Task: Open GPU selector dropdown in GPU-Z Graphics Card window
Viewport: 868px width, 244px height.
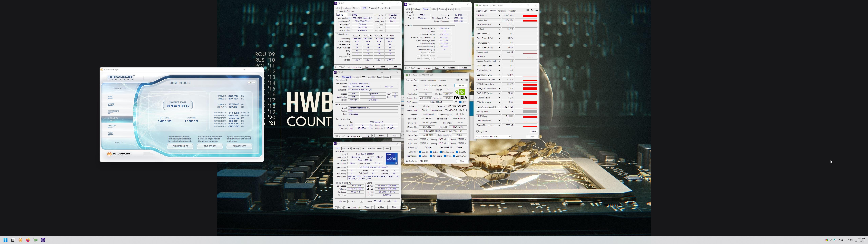Action: pyautogui.click(x=423, y=161)
